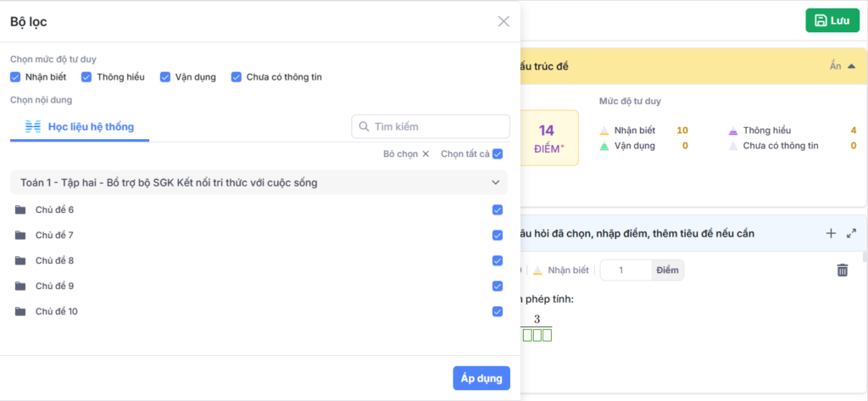Click the folder icon for Chủ đề 8

[x=20, y=260]
